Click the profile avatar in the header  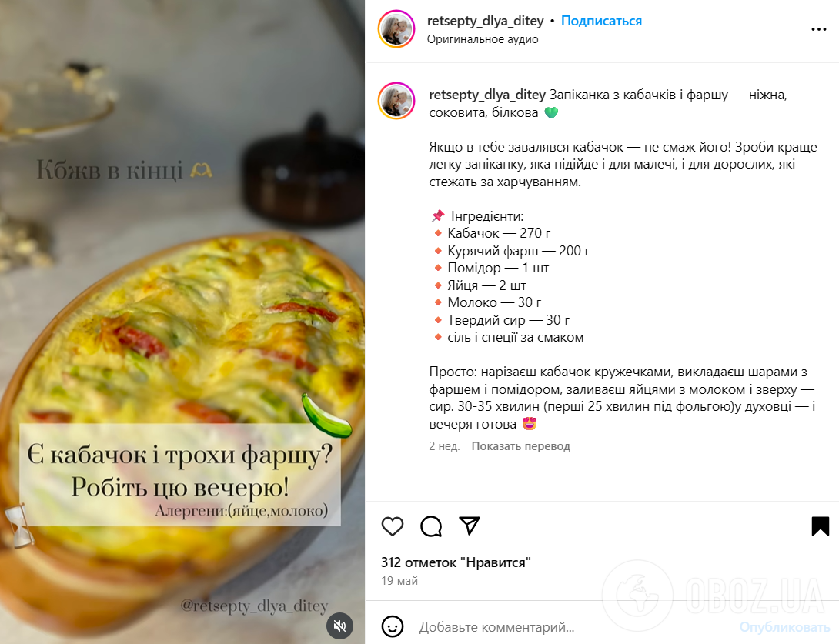[396, 29]
